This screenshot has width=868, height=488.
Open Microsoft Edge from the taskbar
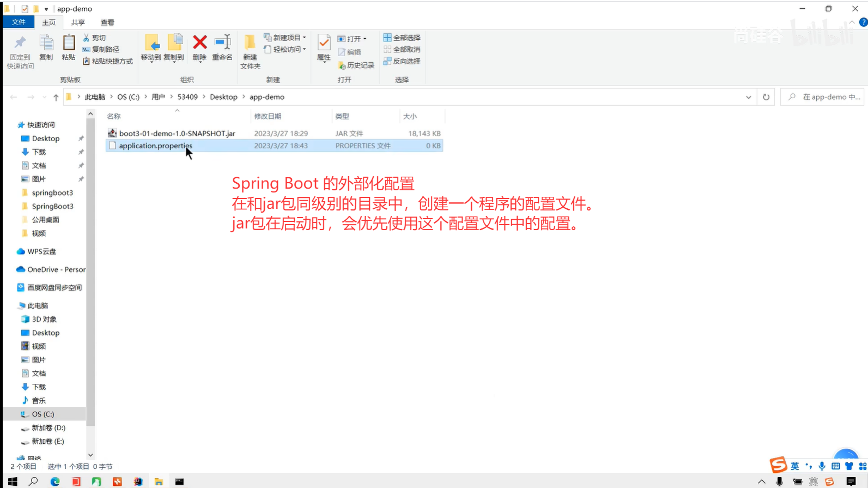click(55, 481)
